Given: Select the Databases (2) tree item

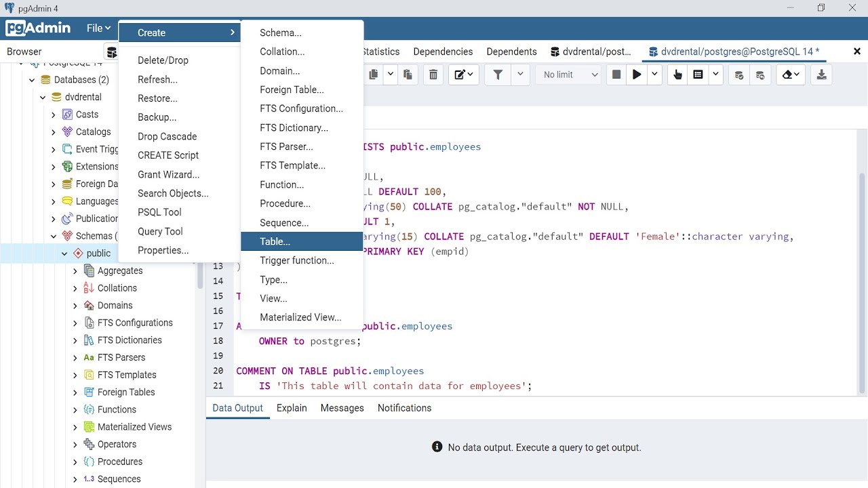Looking at the screenshot, I should pos(81,79).
